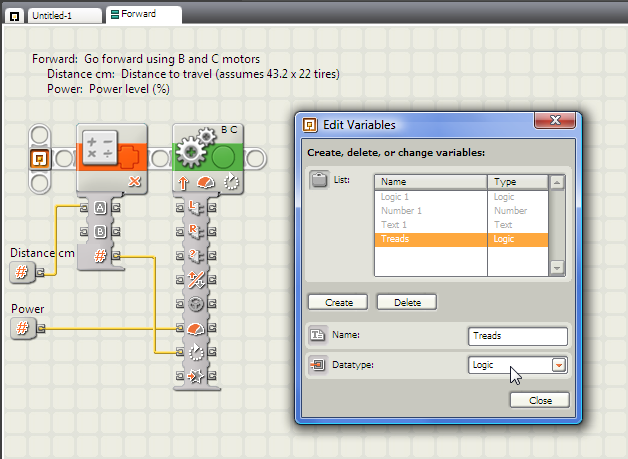
Task: Click the Power level (%) comment line
Action: pos(108,89)
